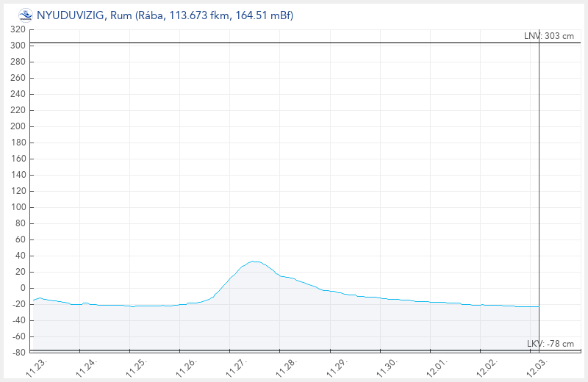This screenshot has height=382, width=588.
Task: Click the 0 value on the y-axis
Action: (22, 288)
